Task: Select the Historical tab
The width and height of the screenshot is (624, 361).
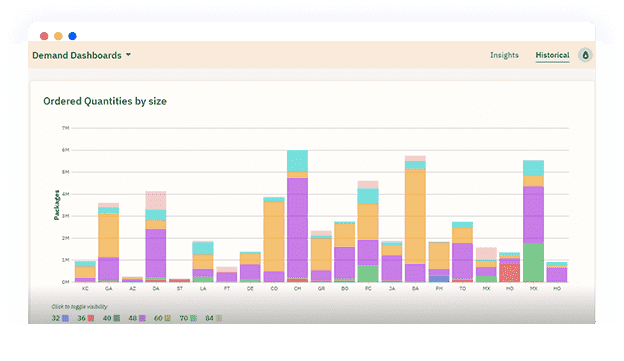Action: [552, 55]
